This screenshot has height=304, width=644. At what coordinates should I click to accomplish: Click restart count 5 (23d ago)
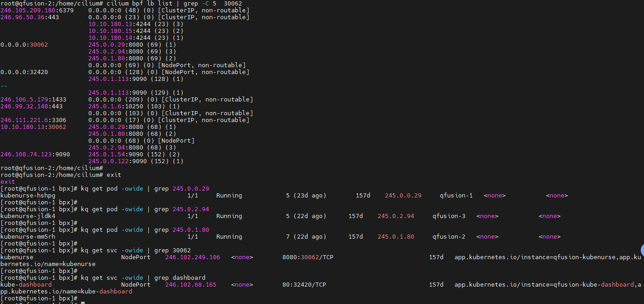coord(306,195)
